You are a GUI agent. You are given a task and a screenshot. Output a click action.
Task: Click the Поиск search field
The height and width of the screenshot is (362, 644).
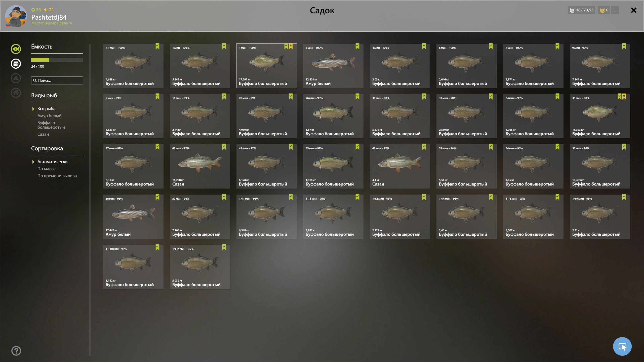pos(57,80)
